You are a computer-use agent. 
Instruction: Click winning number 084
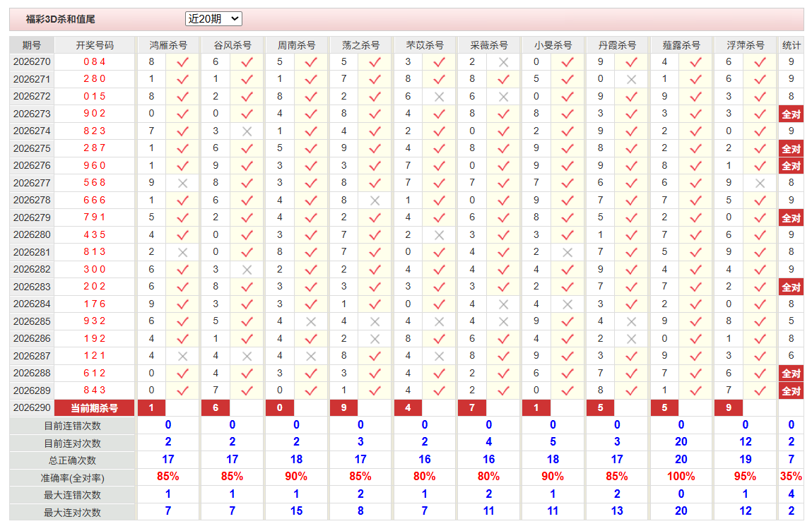click(95, 62)
